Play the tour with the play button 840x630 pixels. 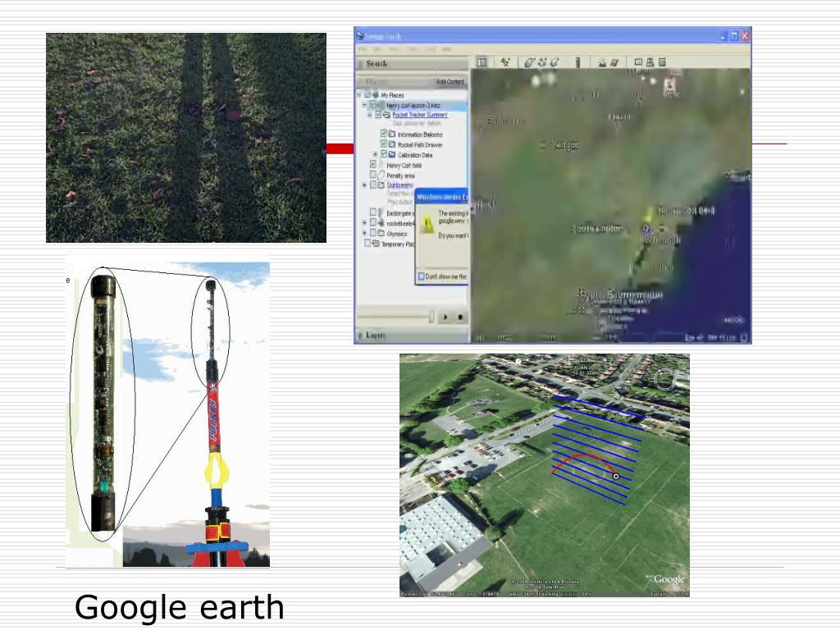click(445, 317)
